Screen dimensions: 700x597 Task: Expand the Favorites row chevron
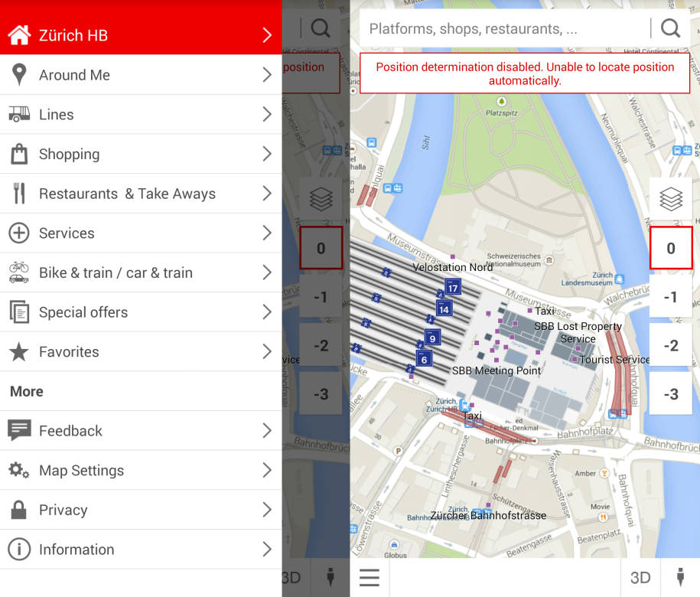[x=267, y=351]
